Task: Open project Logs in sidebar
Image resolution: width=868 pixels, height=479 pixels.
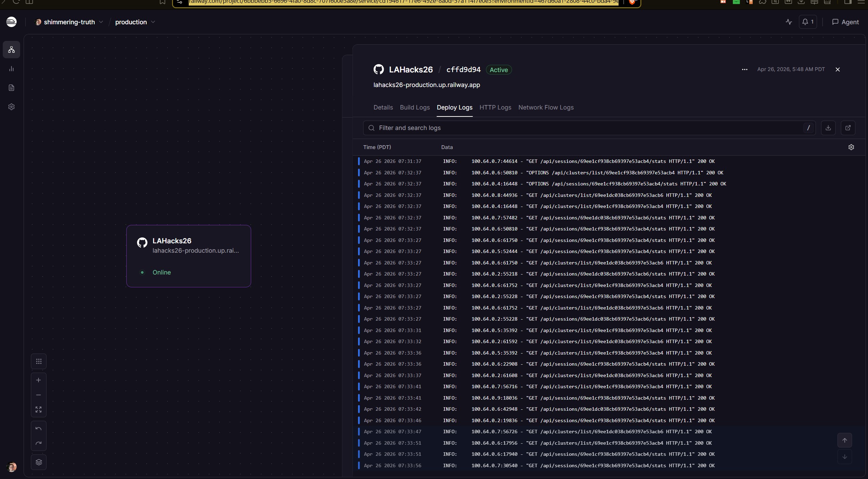Action: 11,88
